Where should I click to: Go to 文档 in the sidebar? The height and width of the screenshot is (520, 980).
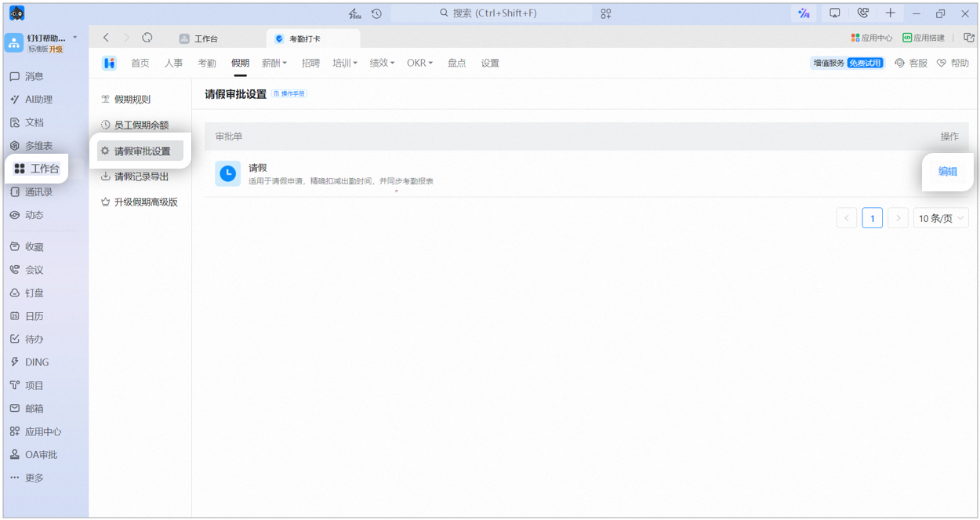(27, 122)
